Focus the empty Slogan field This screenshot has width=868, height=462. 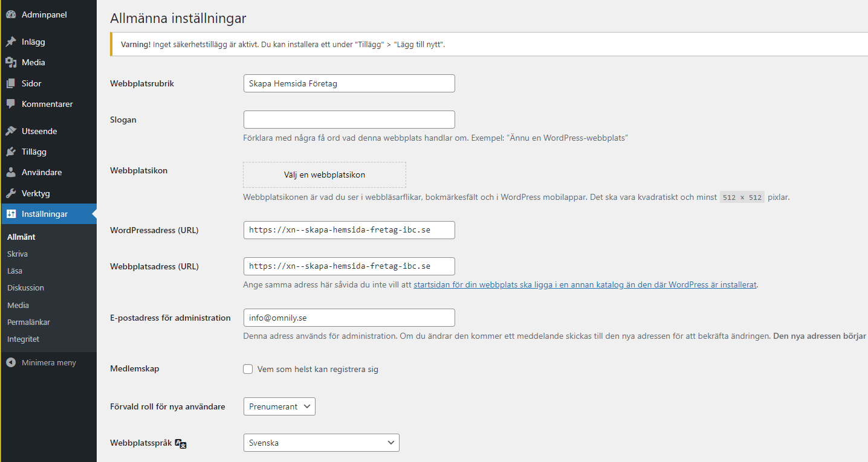[349, 120]
